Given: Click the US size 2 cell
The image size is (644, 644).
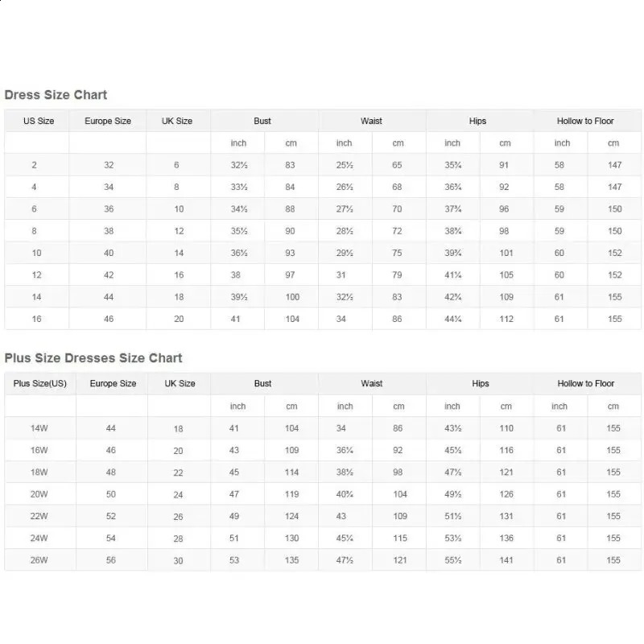Looking at the screenshot, I should coord(34,165).
